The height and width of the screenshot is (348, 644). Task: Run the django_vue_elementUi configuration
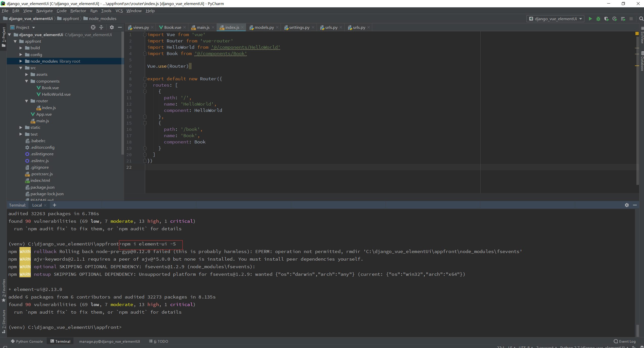coord(590,19)
